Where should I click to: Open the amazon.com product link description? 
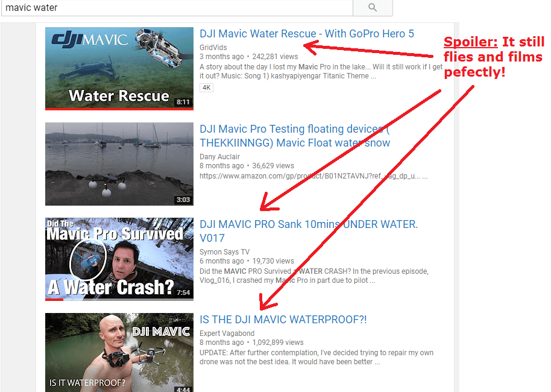coord(313,176)
